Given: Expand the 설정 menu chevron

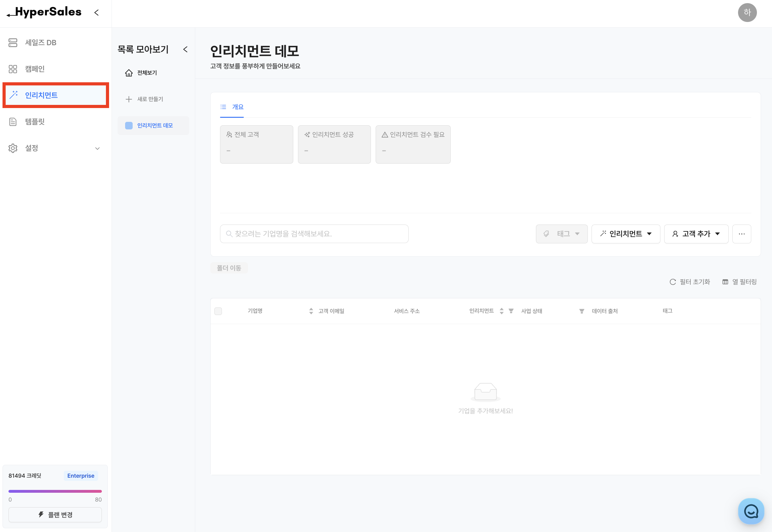Looking at the screenshot, I should (x=97, y=148).
